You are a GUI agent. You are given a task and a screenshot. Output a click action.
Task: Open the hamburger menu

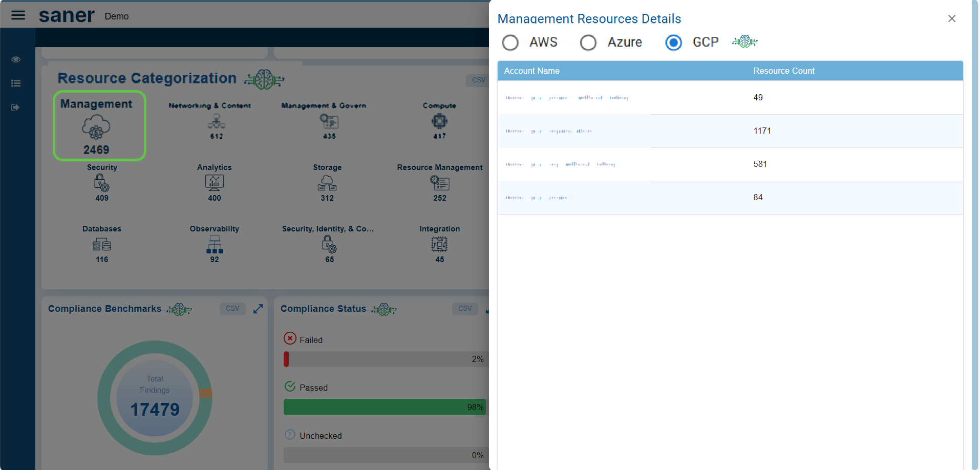click(x=18, y=15)
